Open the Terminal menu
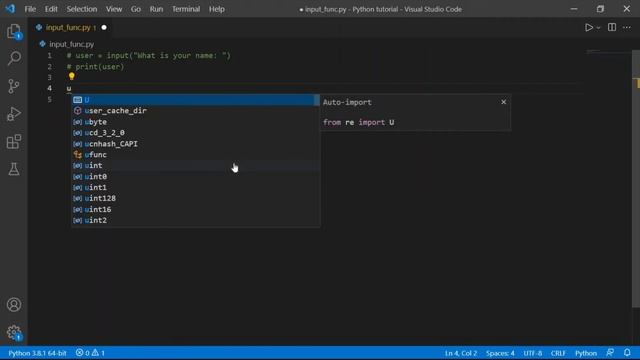This screenshot has width=640, height=360. (186, 9)
